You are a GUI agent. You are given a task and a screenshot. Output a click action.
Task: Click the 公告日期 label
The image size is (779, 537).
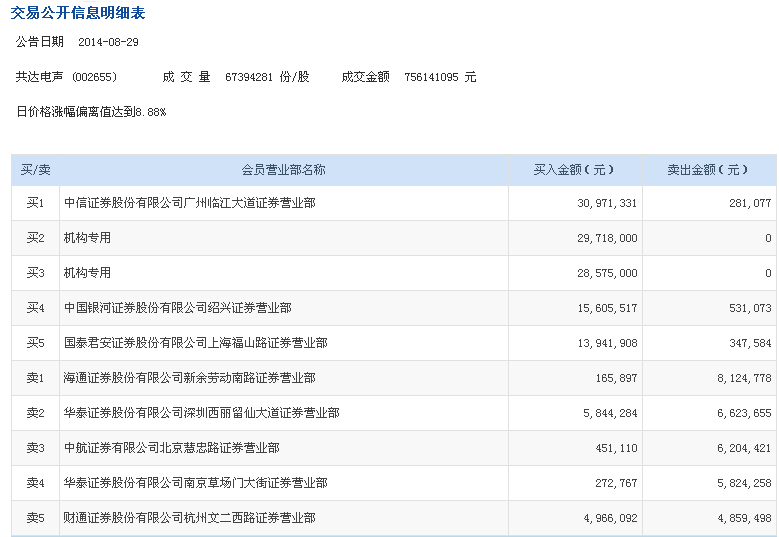click(40, 42)
